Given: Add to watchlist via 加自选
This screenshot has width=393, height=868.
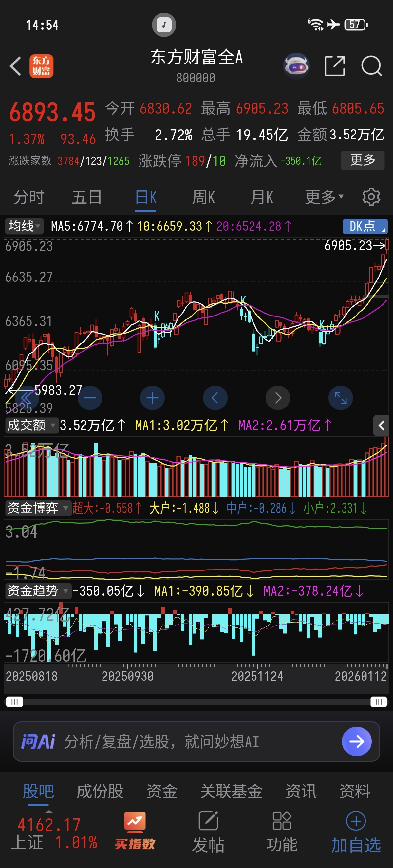Looking at the screenshot, I should click(356, 832).
